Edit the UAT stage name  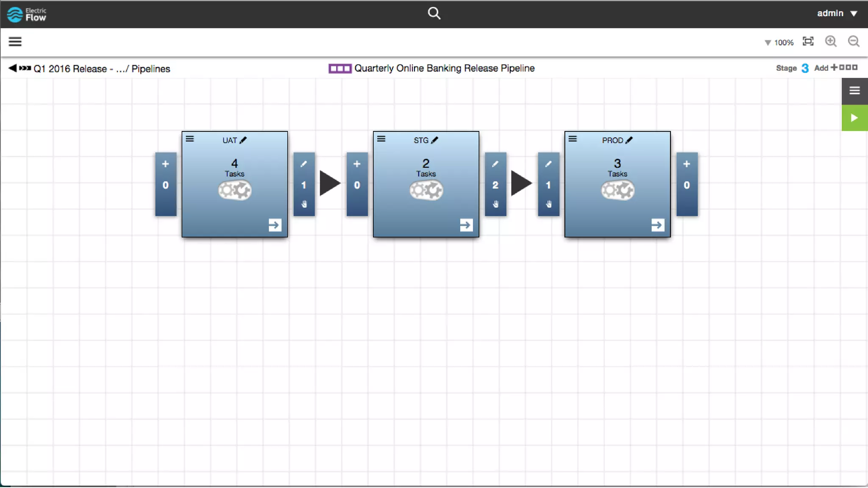(243, 140)
